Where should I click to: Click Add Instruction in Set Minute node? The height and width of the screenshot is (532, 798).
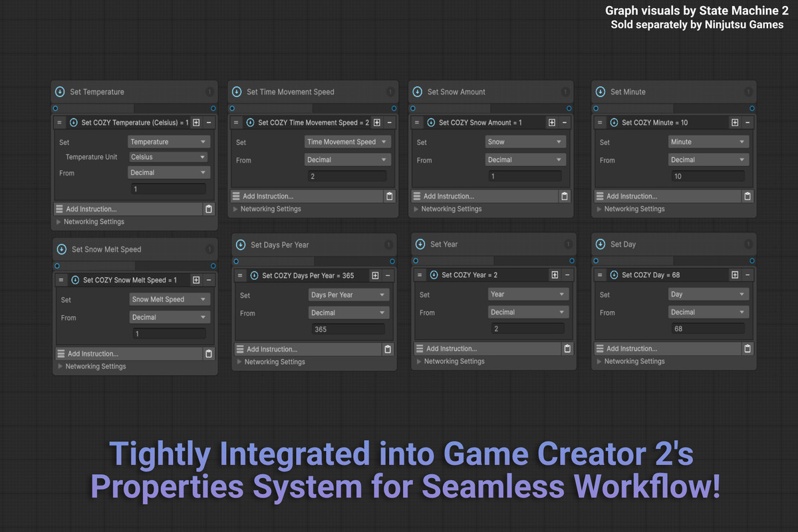click(x=668, y=196)
